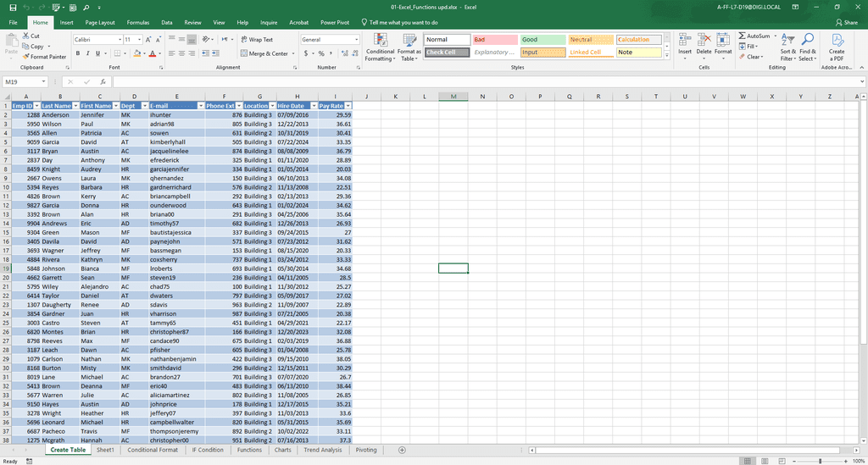This screenshot has height=465, width=868.
Task: Switch to the Pivoting sheet tab
Action: (366, 450)
